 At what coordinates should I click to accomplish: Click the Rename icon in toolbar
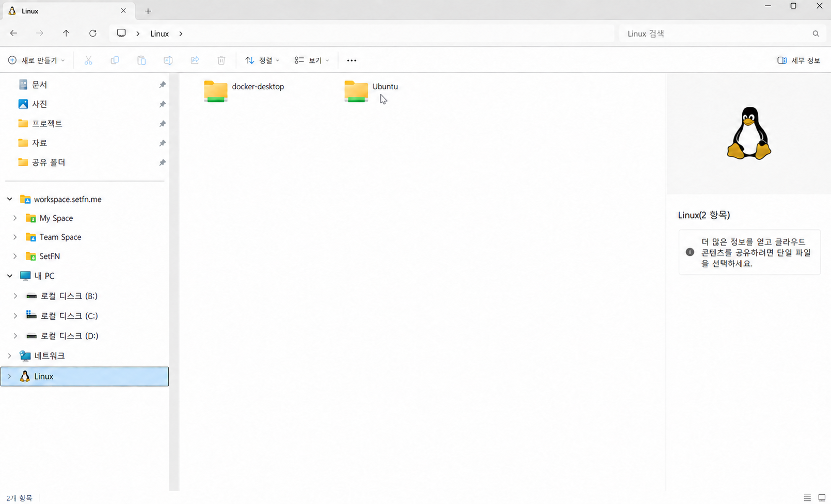point(168,60)
